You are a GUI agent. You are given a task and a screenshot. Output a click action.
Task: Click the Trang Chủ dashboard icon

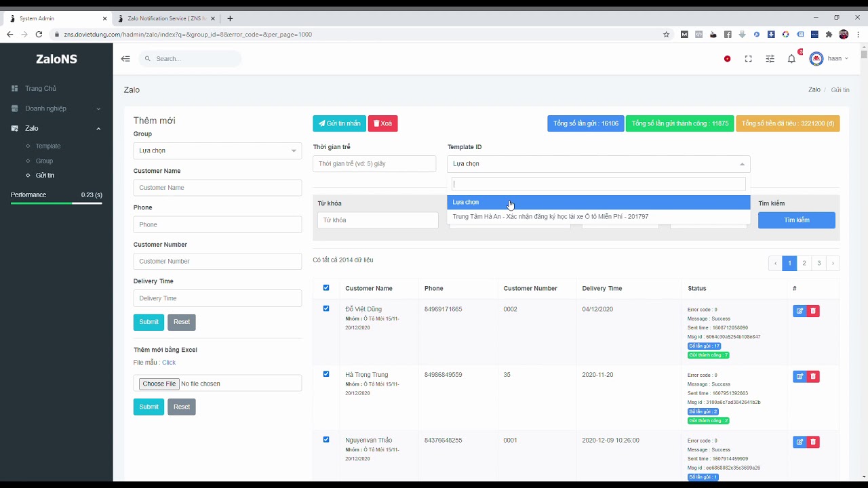click(x=15, y=89)
